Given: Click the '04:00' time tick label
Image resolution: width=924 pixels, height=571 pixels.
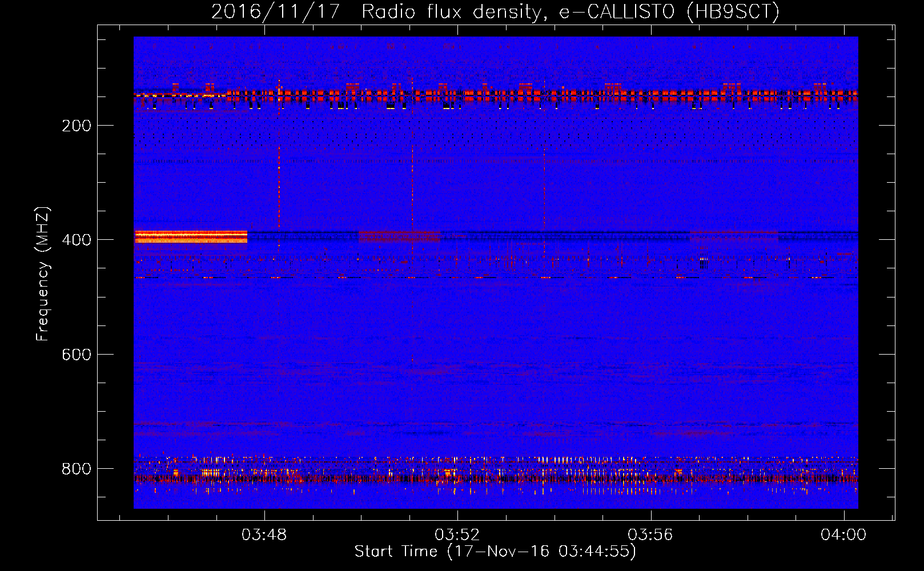Looking at the screenshot, I should pyautogui.click(x=843, y=535).
